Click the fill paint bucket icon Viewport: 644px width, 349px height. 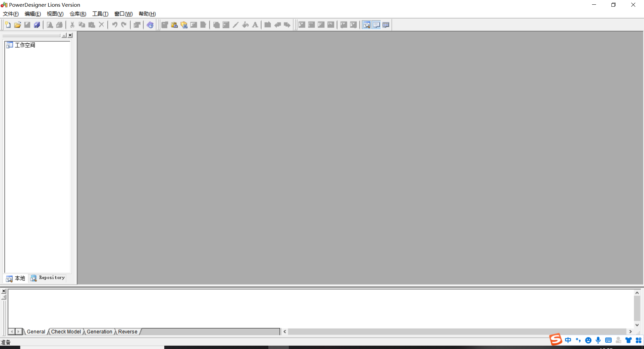(246, 25)
